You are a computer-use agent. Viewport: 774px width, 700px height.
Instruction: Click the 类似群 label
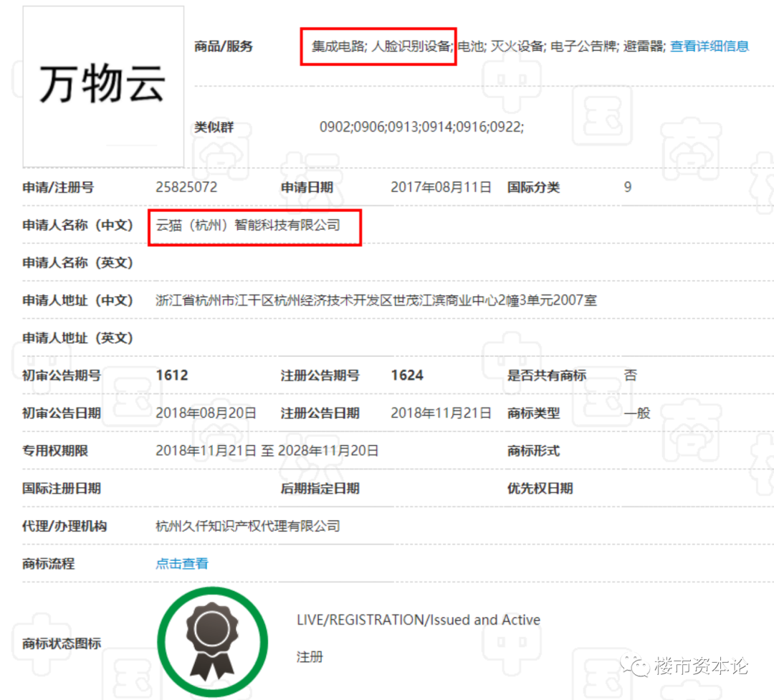click(214, 127)
